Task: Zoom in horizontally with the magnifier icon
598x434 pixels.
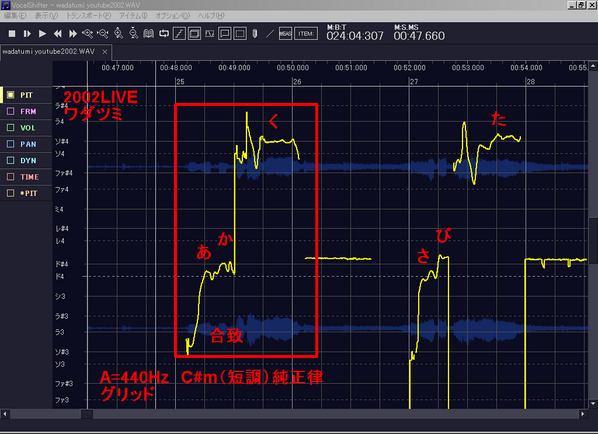Action: [x=87, y=34]
